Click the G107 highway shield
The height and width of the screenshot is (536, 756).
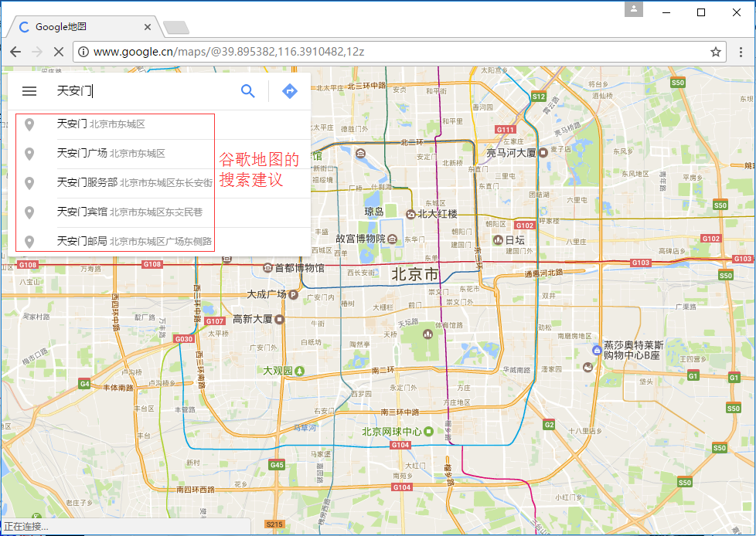pyautogui.click(x=215, y=321)
